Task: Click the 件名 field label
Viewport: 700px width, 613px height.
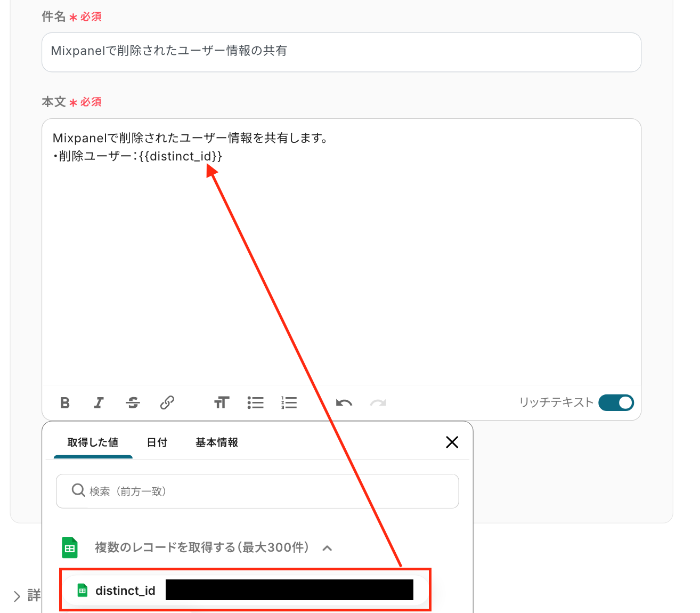Action: point(54,17)
